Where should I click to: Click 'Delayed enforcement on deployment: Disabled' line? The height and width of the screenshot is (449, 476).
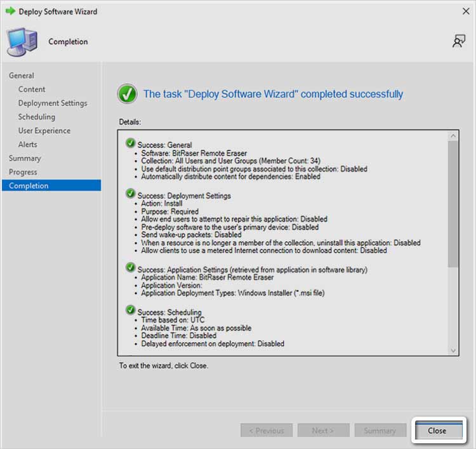click(213, 344)
